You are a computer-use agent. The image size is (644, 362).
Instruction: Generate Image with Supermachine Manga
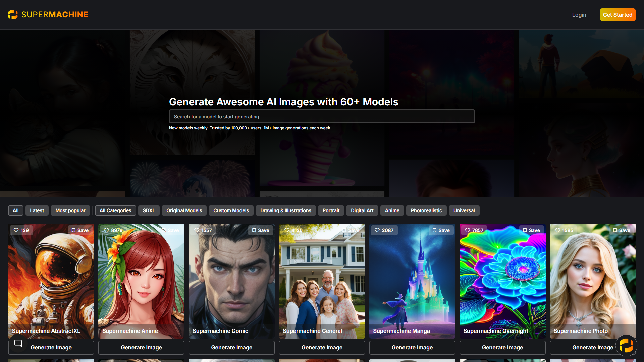412,348
